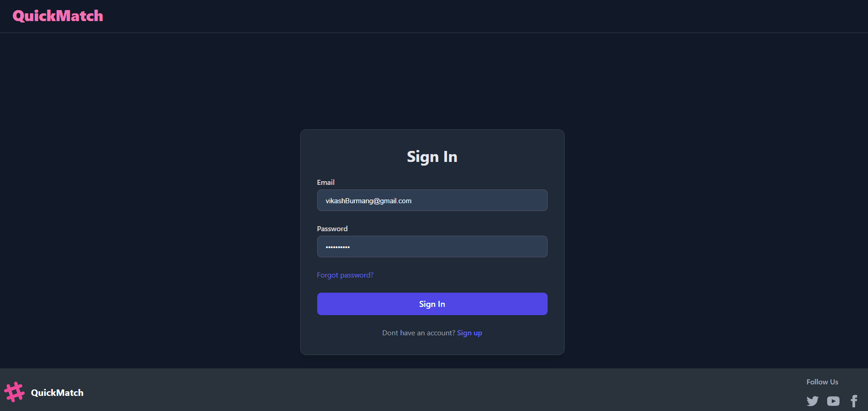Click the Follow Us label

click(x=822, y=382)
